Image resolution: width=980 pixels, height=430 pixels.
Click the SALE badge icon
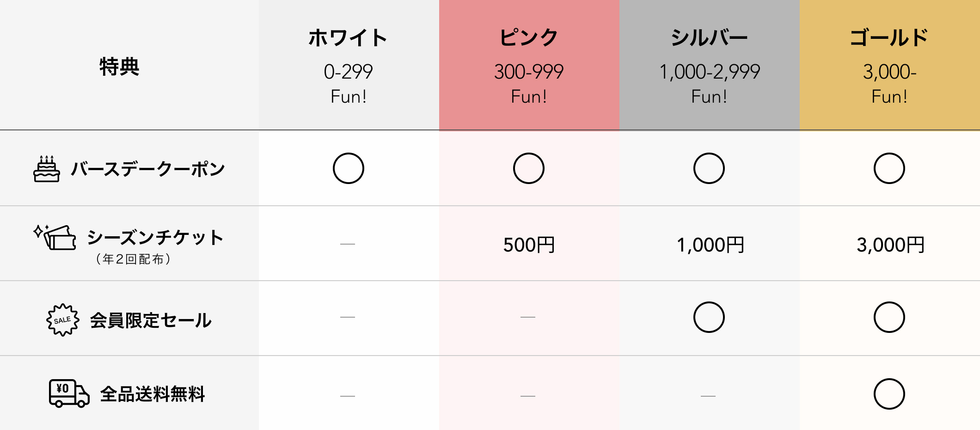(x=63, y=319)
